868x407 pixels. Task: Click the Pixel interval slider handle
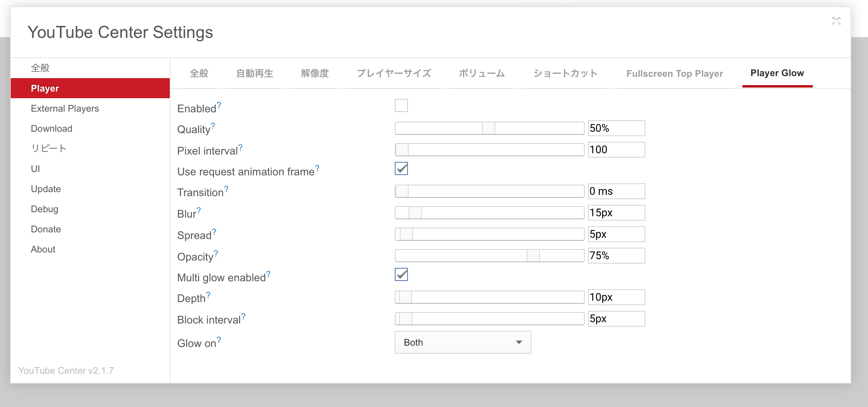point(402,150)
